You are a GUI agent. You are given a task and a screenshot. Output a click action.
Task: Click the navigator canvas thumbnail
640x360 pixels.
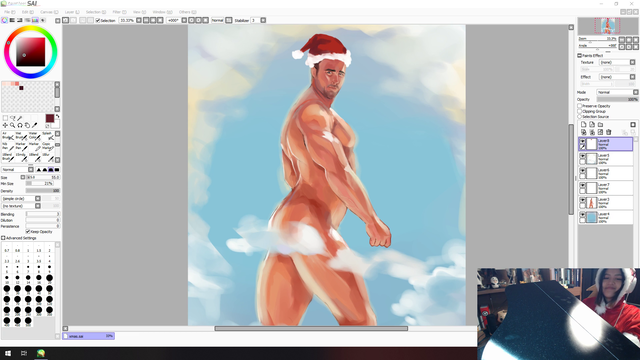click(x=607, y=26)
